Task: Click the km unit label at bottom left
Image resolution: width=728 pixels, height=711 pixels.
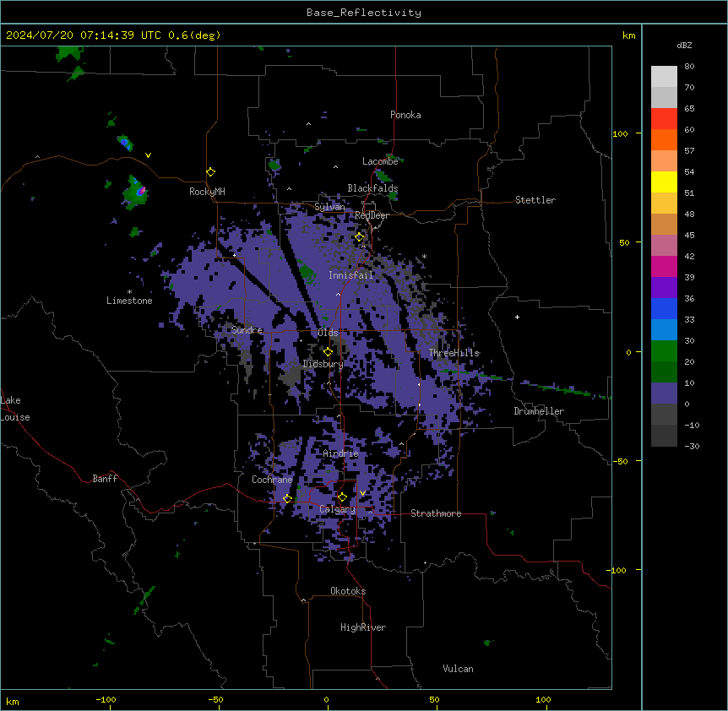Action: pos(13,702)
